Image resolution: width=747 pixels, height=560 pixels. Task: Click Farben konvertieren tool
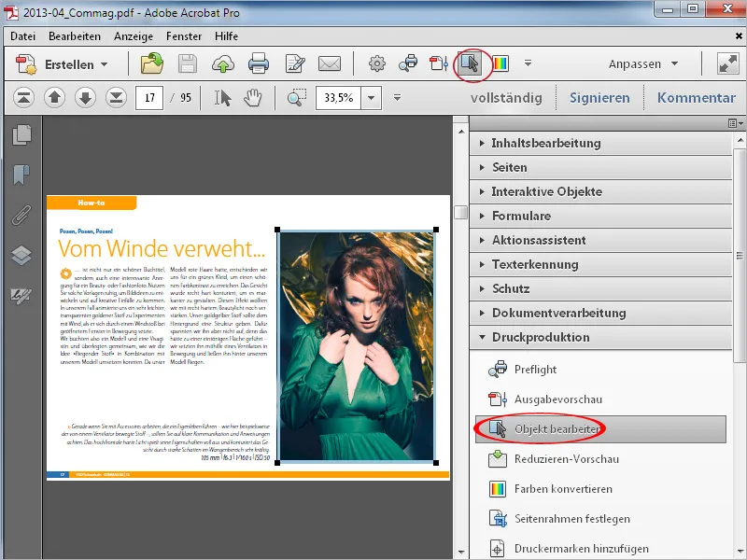562,489
